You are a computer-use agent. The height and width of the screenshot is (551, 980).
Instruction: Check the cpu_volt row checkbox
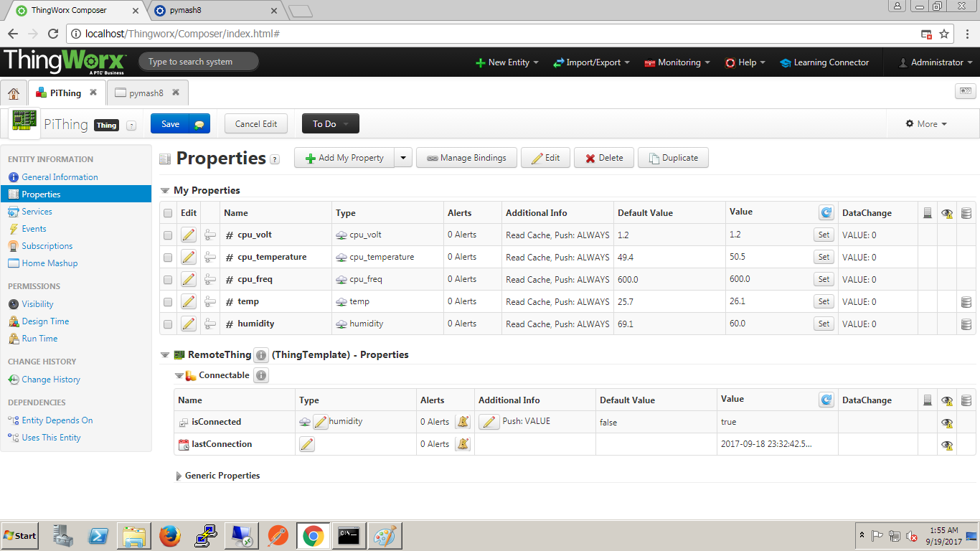pyautogui.click(x=168, y=235)
